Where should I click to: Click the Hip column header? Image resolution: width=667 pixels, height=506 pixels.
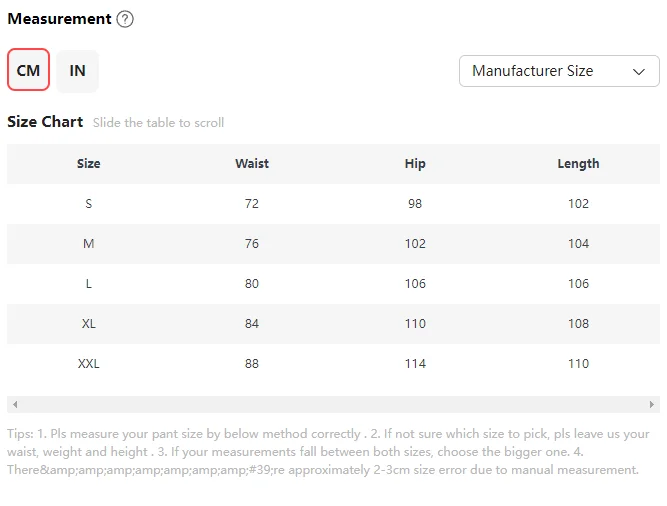[415, 164]
